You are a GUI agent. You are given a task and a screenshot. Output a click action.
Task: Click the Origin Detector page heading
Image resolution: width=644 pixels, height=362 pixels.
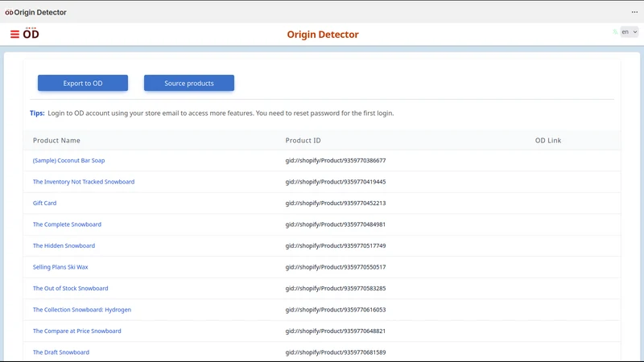[x=323, y=35]
